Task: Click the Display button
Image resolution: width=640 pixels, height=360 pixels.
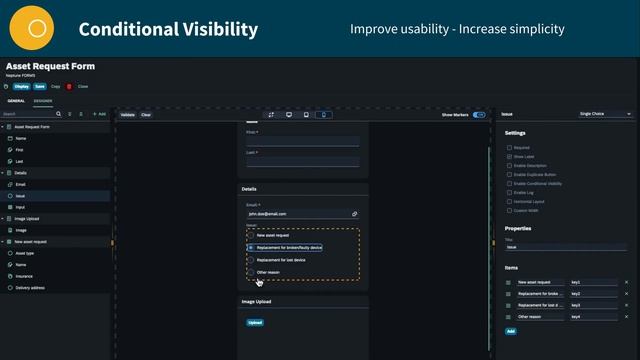Action: click(21, 87)
